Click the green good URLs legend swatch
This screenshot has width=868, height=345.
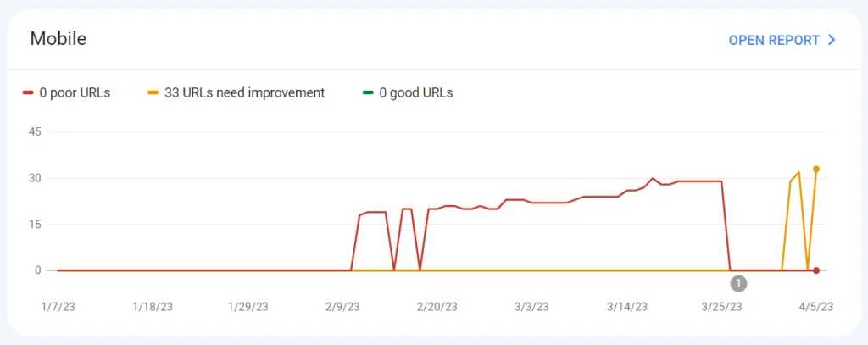[x=368, y=93]
